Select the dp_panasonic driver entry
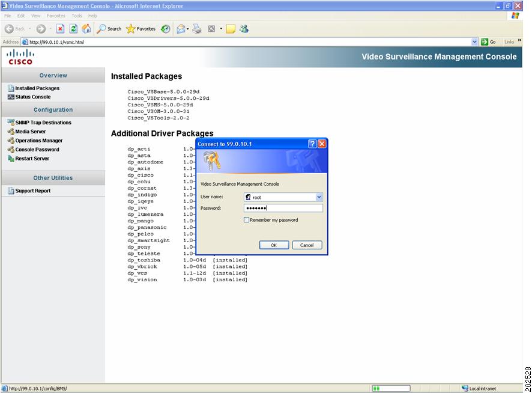Screen dimensions: 532x393 point(147,228)
